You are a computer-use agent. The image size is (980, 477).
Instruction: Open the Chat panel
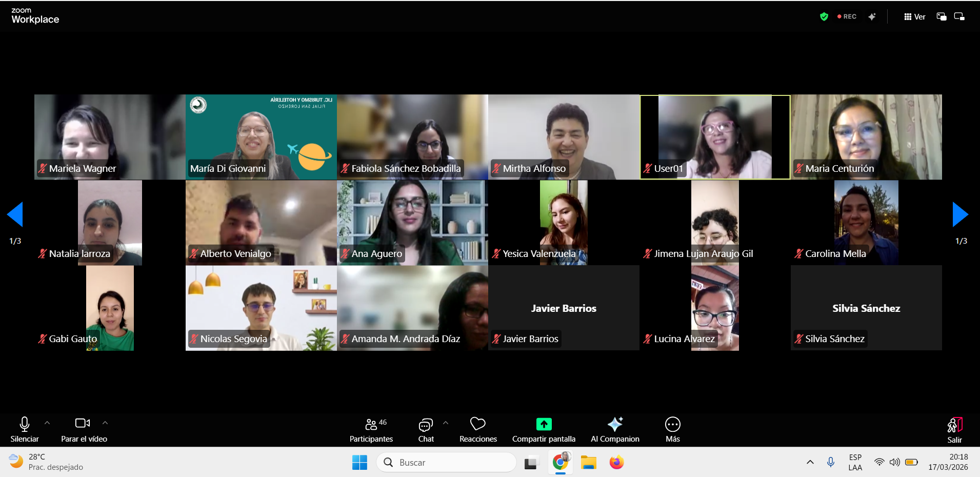(x=426, y=425)
